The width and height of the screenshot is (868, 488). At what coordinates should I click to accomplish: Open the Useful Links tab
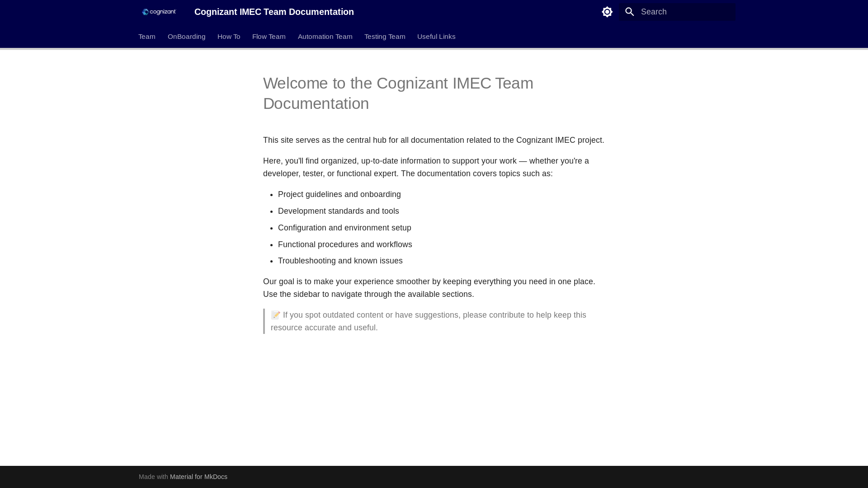pyautogui.click(x=436, y=37)
